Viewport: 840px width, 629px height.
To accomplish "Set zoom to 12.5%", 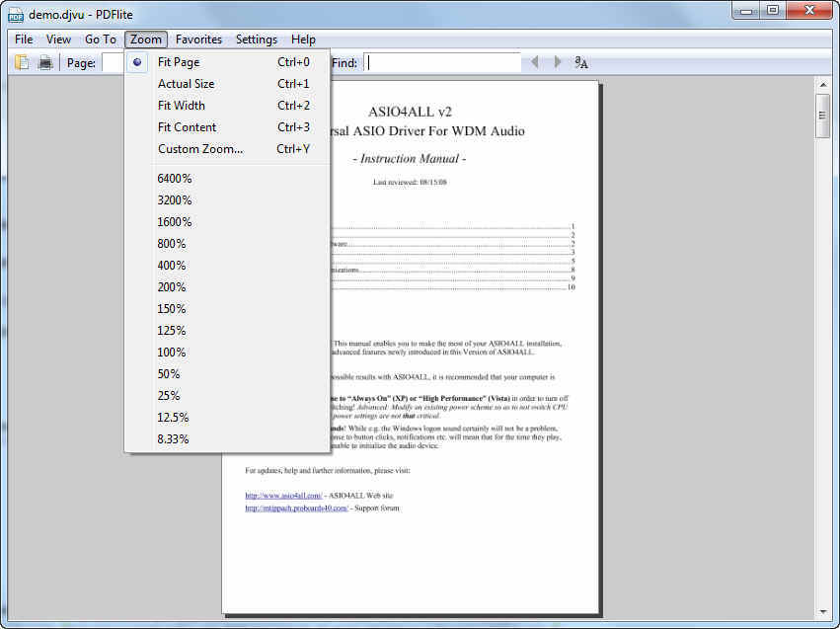I will point(228,418).
